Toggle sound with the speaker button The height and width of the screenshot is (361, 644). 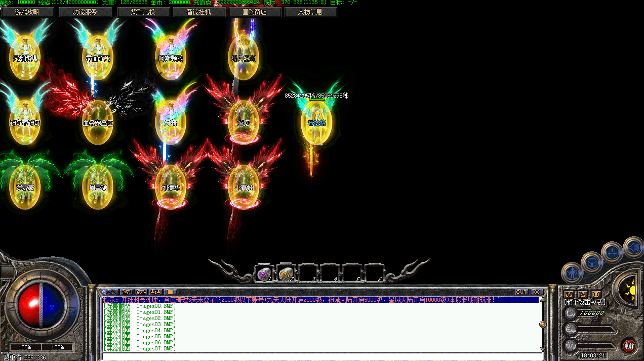pyautogui.click(x=633, y=247)
